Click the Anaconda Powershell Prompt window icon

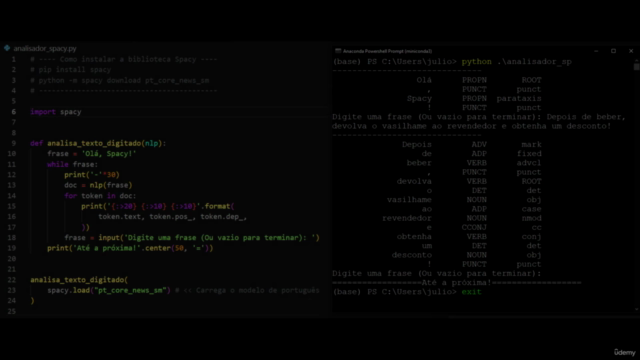[x=338, y=51]
